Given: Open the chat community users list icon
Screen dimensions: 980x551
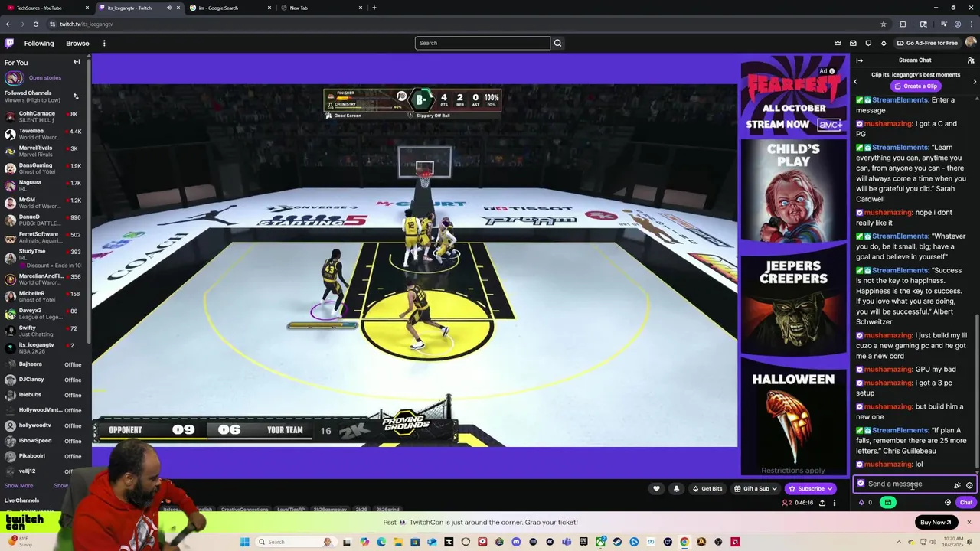Looking at the screenshot, I should 971,60.
